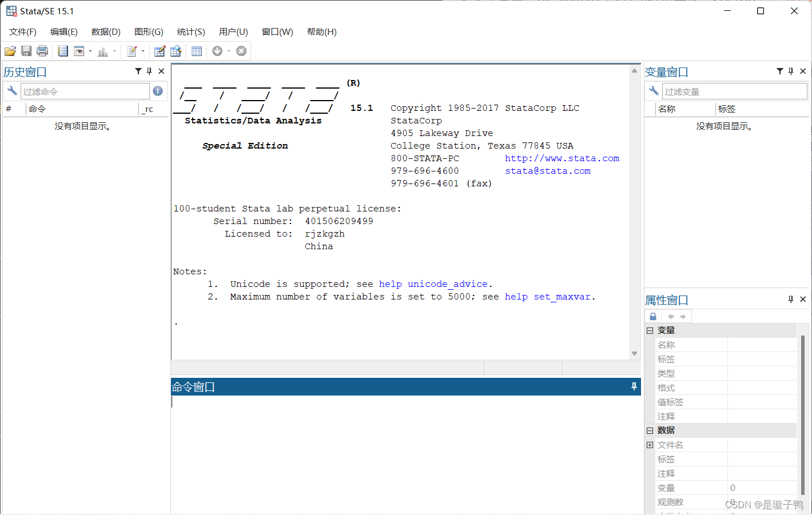Open the 窗口(W) menu
Viewport: 812px width, 515px height.
[x=277, y=32]
